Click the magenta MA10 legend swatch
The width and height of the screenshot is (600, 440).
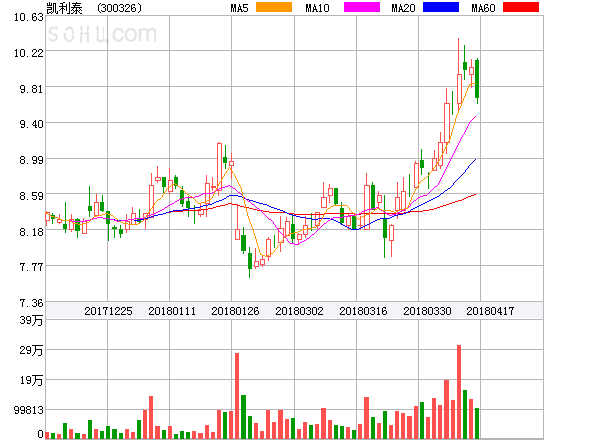362,7
